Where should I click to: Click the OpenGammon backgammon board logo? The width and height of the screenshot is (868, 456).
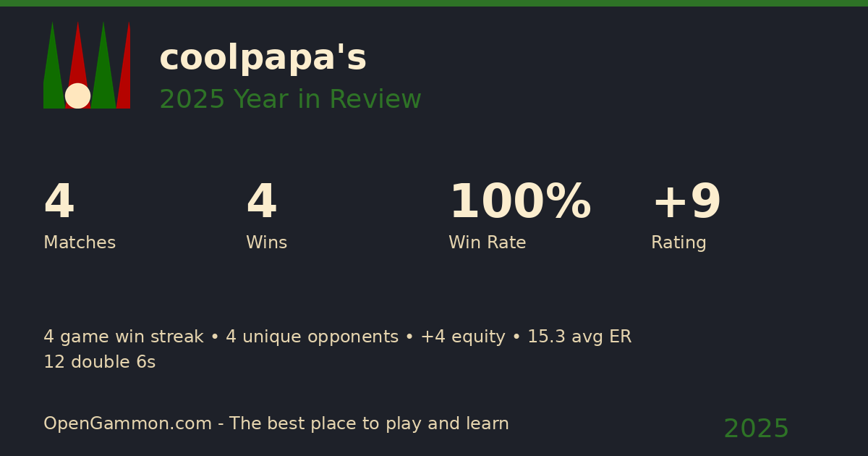coord(87,65)
